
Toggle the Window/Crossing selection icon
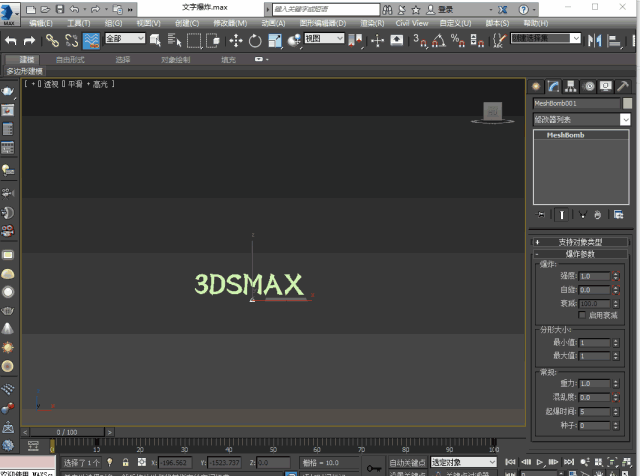point(213,40)
